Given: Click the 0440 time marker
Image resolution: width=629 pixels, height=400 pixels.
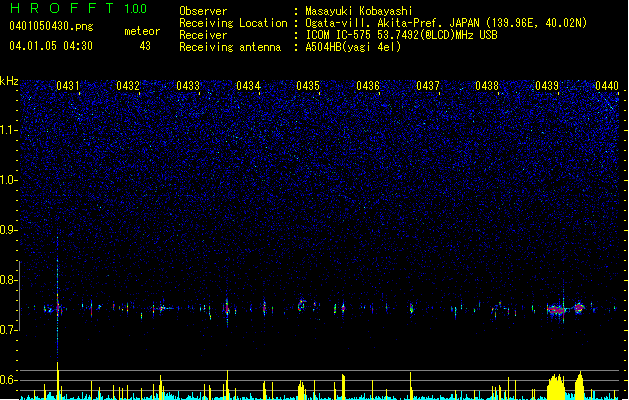Looking at the screenshot, I should click(x=607, y=85).
